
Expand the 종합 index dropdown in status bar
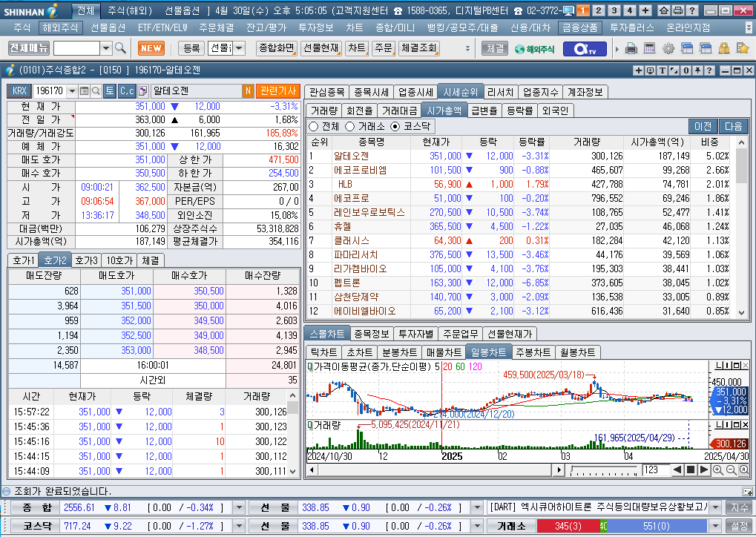click(x=239, y=507)
